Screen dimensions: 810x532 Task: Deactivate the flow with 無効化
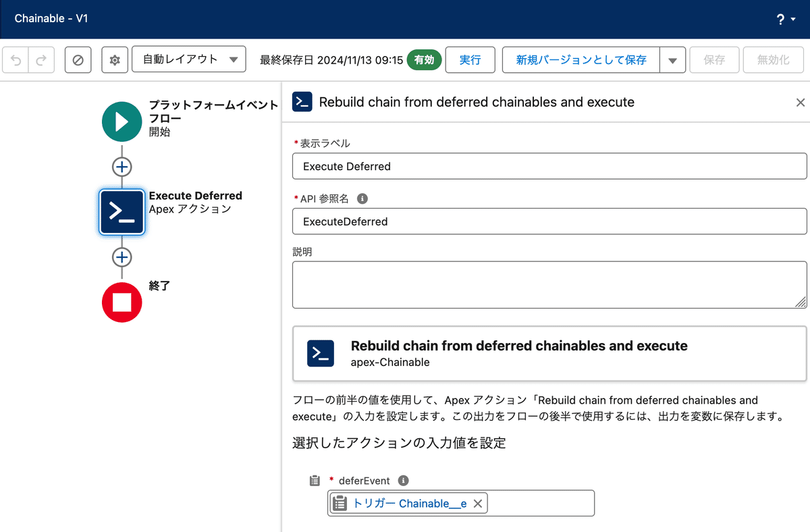(x=773, y=59)
